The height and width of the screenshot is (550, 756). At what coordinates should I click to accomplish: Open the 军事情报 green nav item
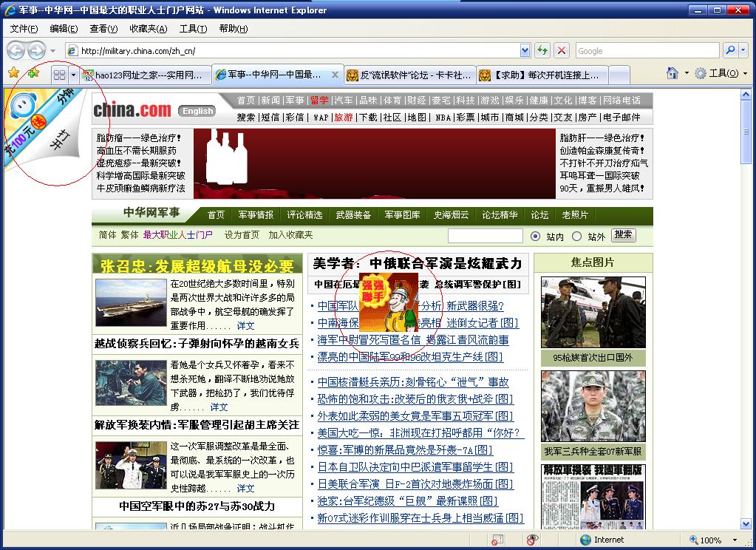[256, 215]
